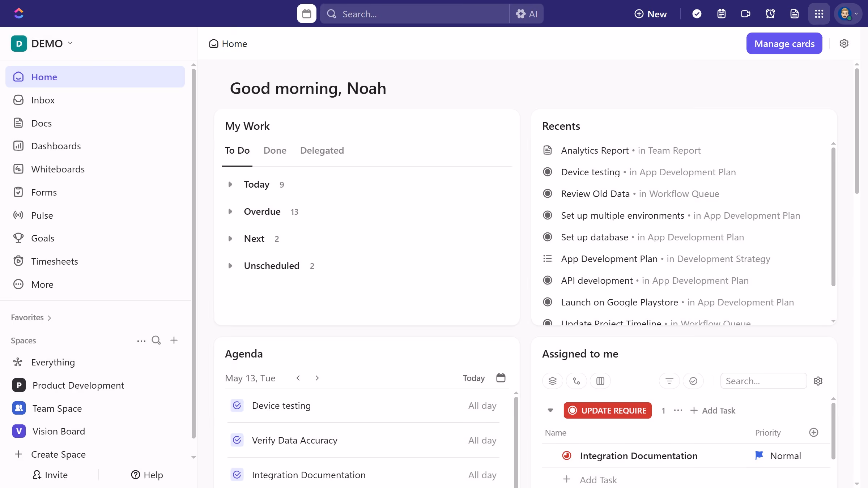Open the calendar icon beside search
This screenshot has width=868, height=488.
[306, 14]
